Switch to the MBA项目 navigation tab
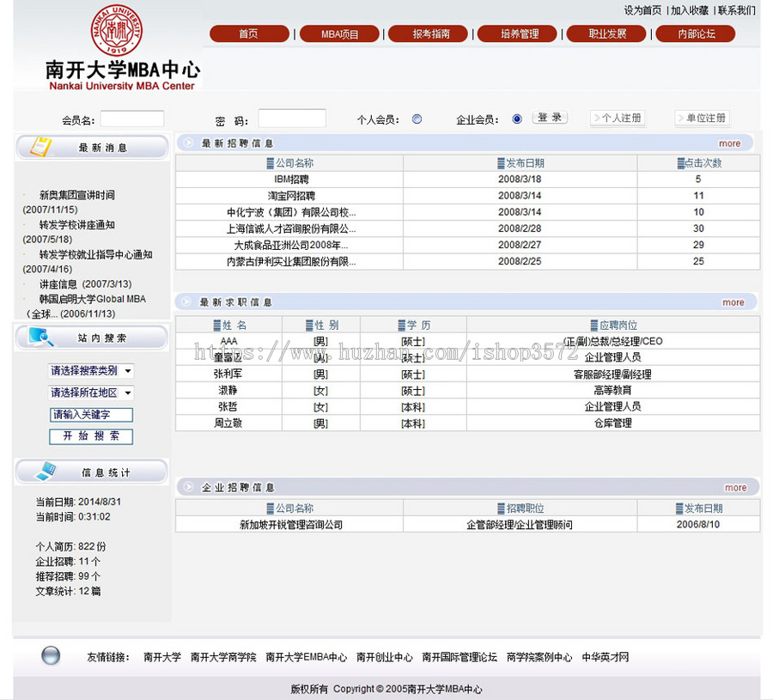 [338, 33]
